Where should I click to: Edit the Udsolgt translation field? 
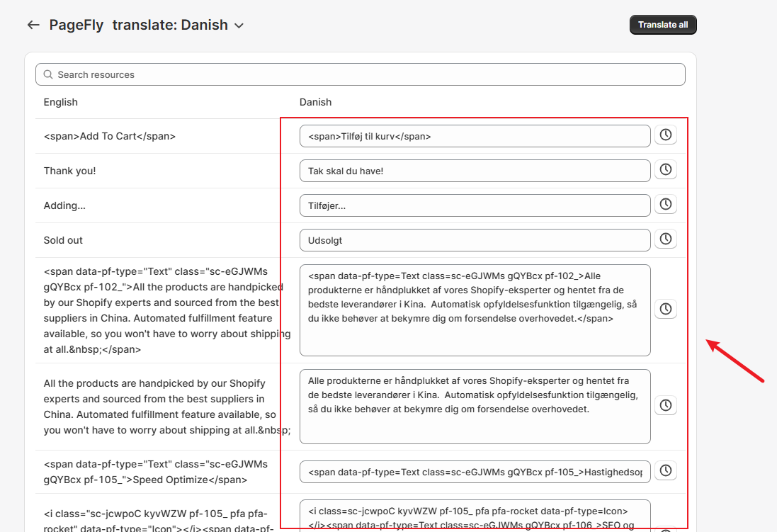(x=475, y=240)
